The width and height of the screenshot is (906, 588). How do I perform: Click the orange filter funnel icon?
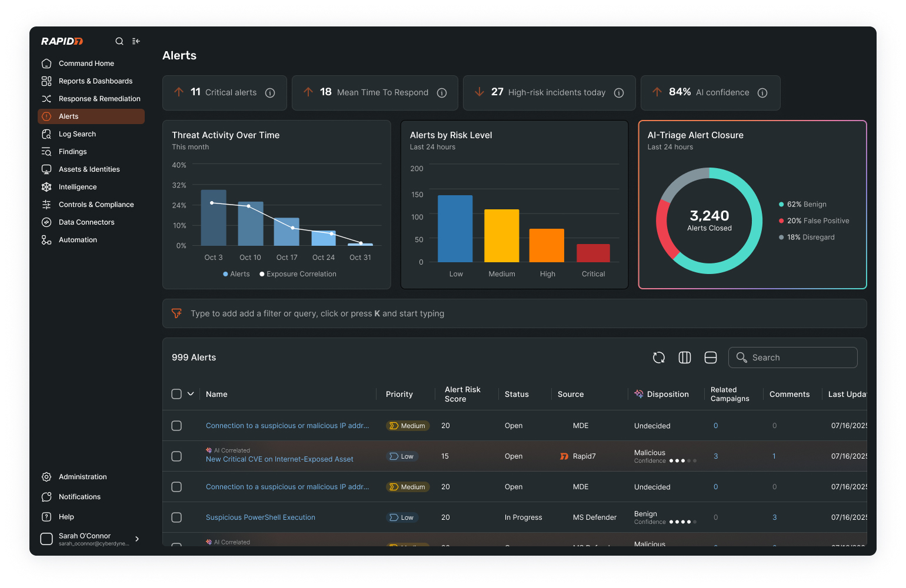pos(176,313)
